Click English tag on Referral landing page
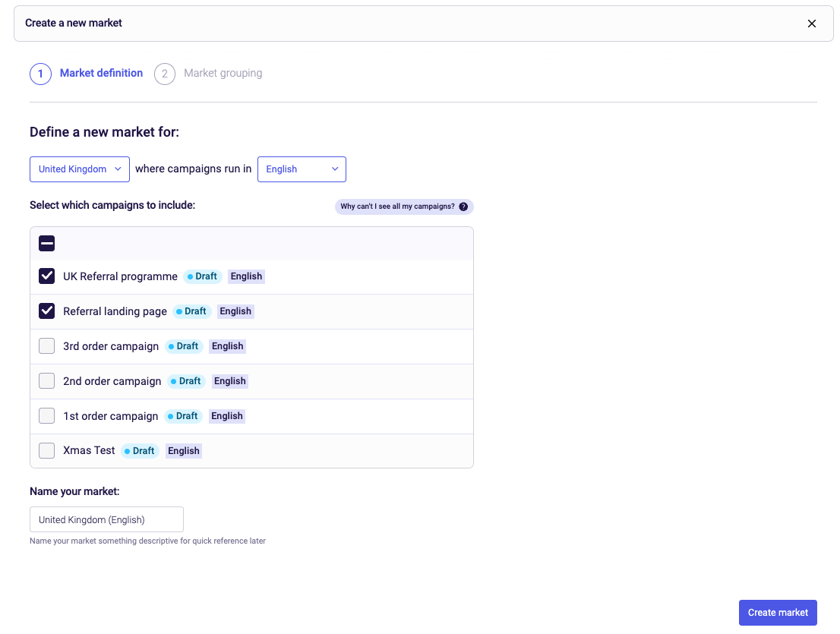Viewport: 840px width, 634px height. [x=235, y=311]
